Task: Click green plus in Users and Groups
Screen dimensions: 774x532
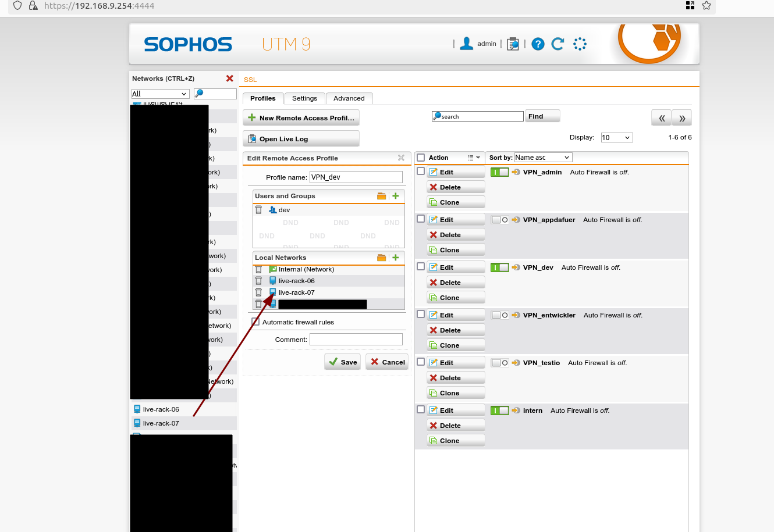Action: pos(396,196)
